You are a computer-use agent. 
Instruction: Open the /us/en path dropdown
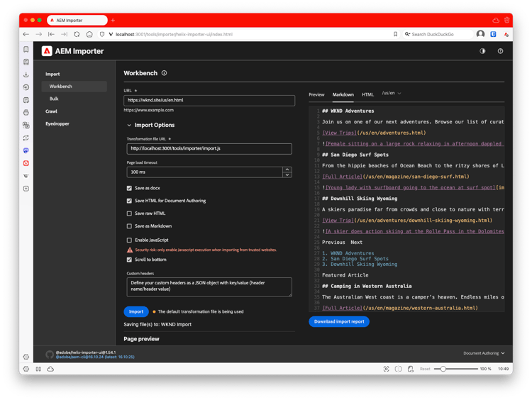(392, 93)
